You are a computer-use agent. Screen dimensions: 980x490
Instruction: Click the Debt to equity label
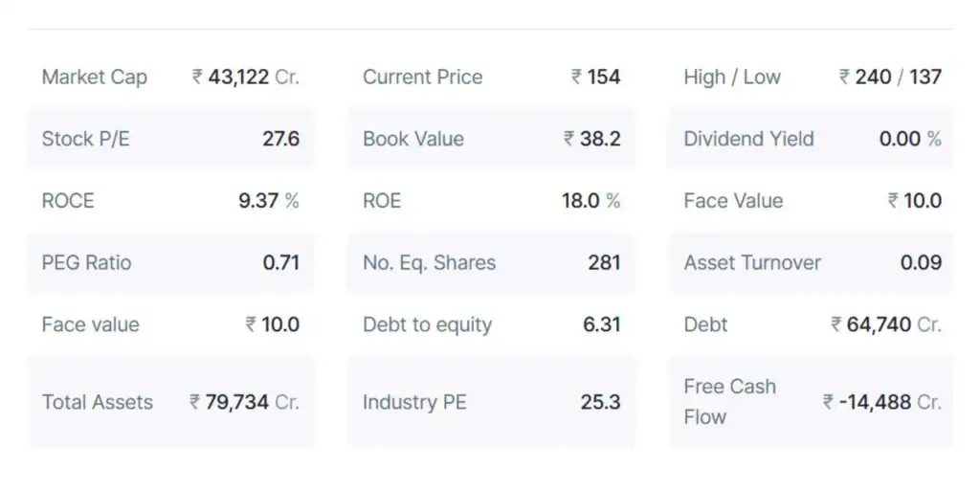(427, 325)
